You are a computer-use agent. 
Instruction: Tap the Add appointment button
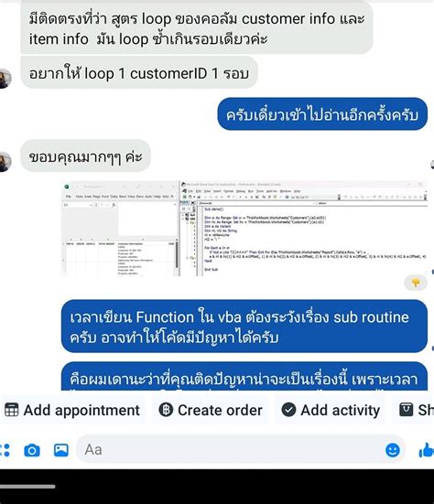pyautogui.click(x=72, y=410)
